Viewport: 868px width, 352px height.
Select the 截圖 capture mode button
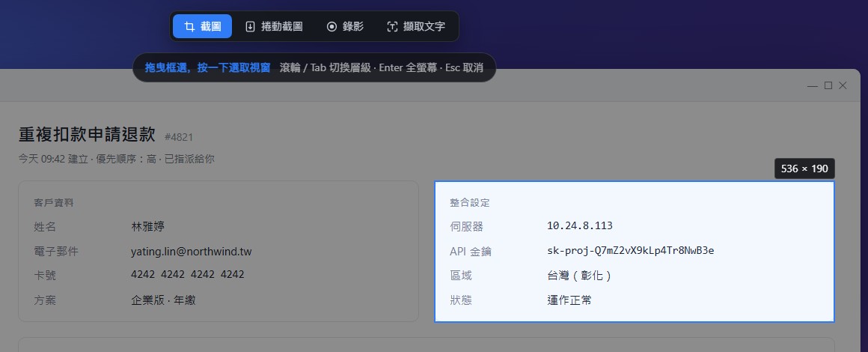click(x=202, y=27)
